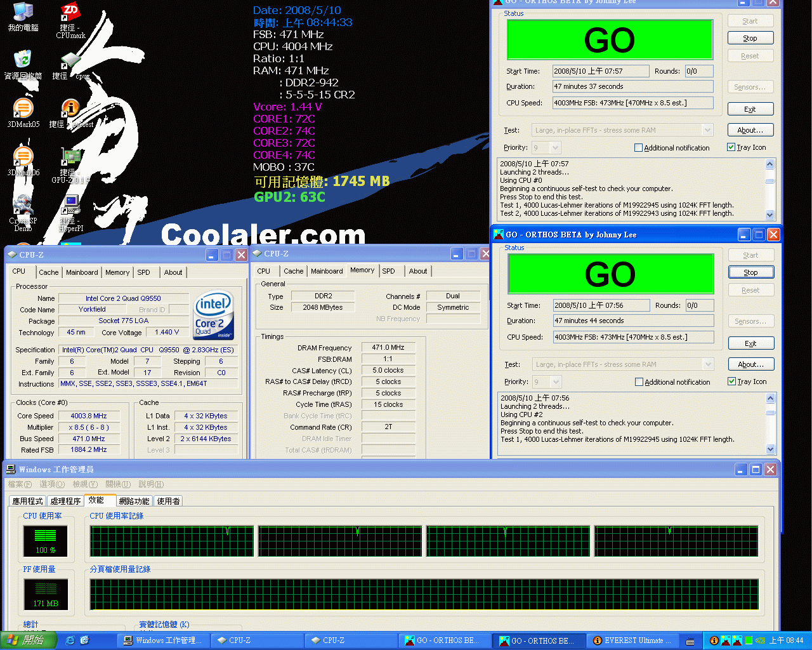
Task: Open the 說明(H) menu in Task Manager
Action: point(151,484)
